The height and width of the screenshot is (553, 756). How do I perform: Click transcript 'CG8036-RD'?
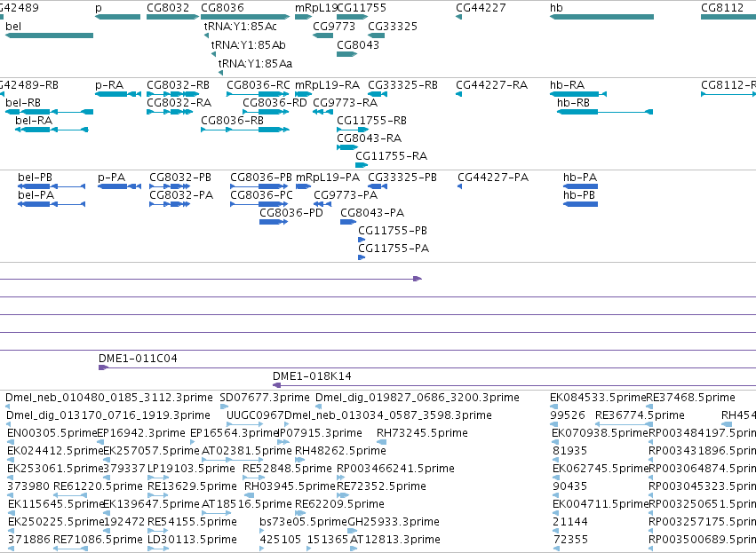click(x=275, y=103)
